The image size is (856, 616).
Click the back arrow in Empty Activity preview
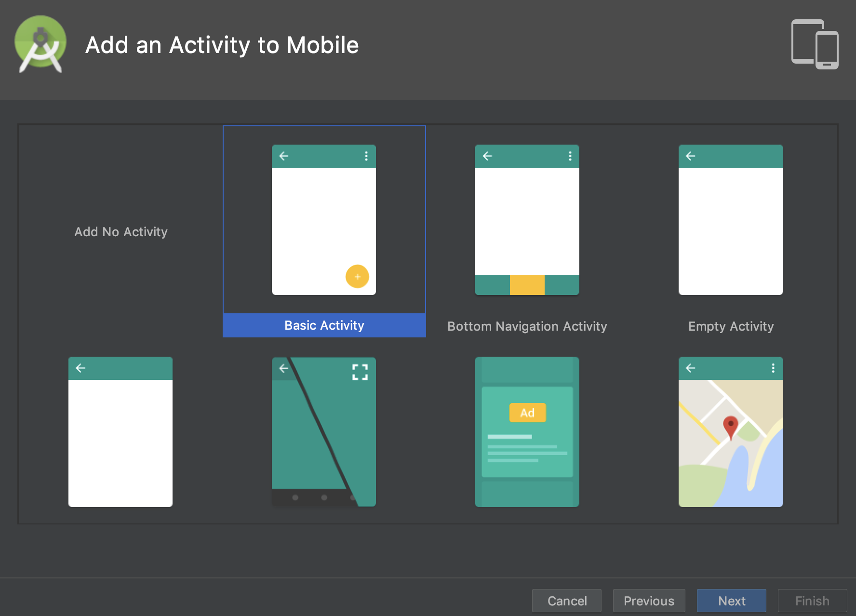pyautogui.click(x=691, y=155)
